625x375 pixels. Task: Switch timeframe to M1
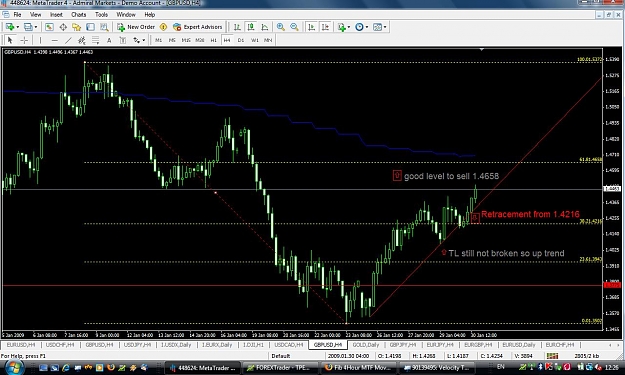pyautogui.click(x=159, y=40)
